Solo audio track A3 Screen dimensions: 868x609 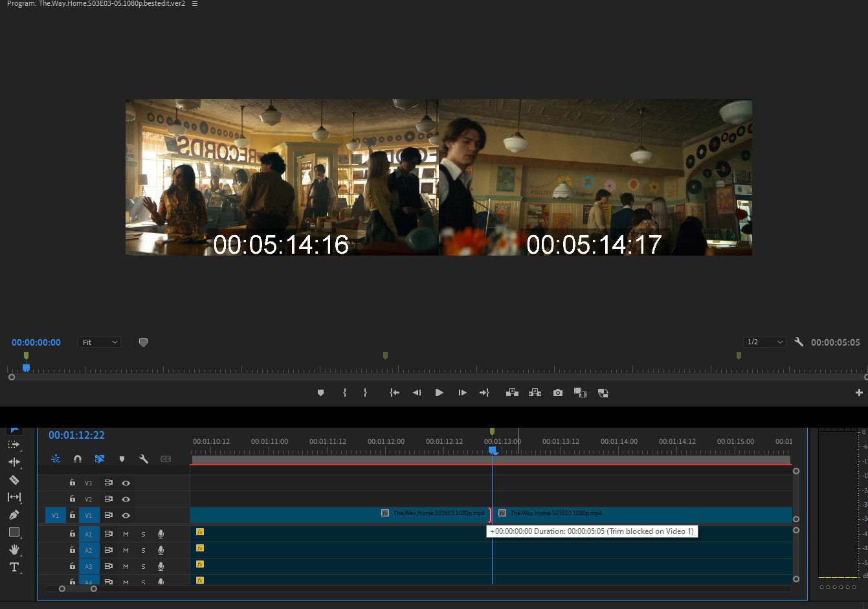[x=143, y=566]
